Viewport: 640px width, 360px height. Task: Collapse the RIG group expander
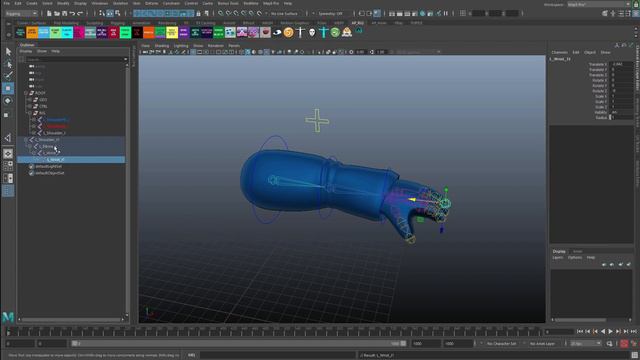[x=29, y=113]
